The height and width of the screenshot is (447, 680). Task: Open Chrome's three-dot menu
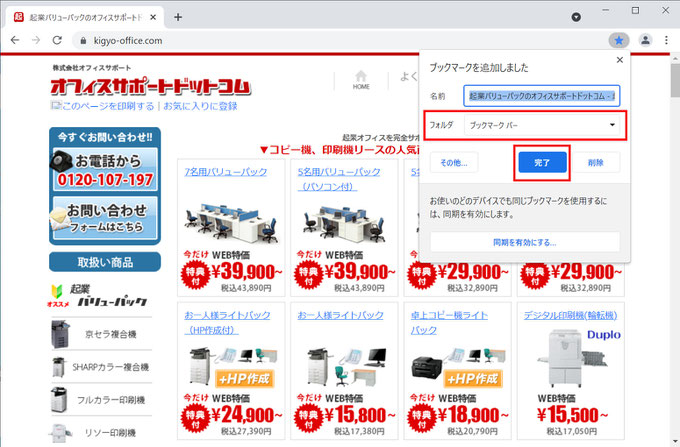[666, 40]
